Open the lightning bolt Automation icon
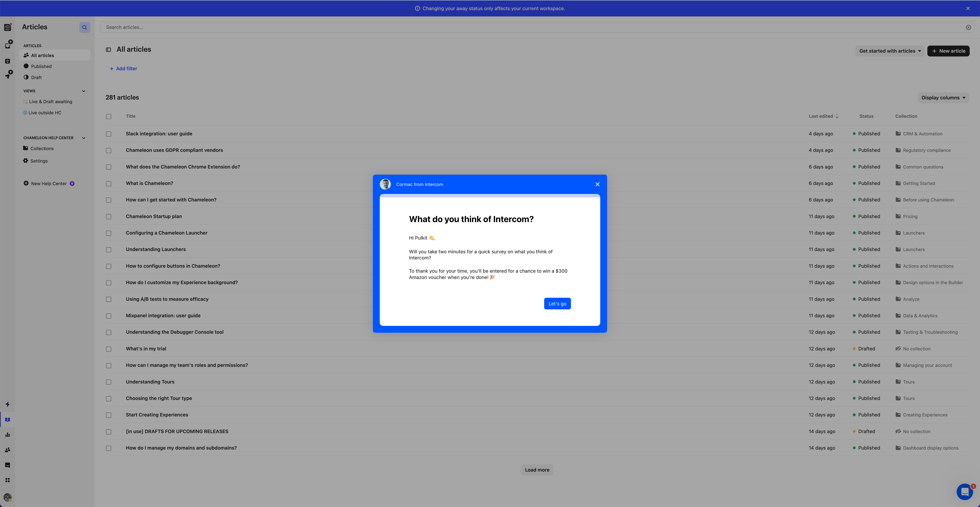Screen dimensions: 980x507 pos(8,404)
